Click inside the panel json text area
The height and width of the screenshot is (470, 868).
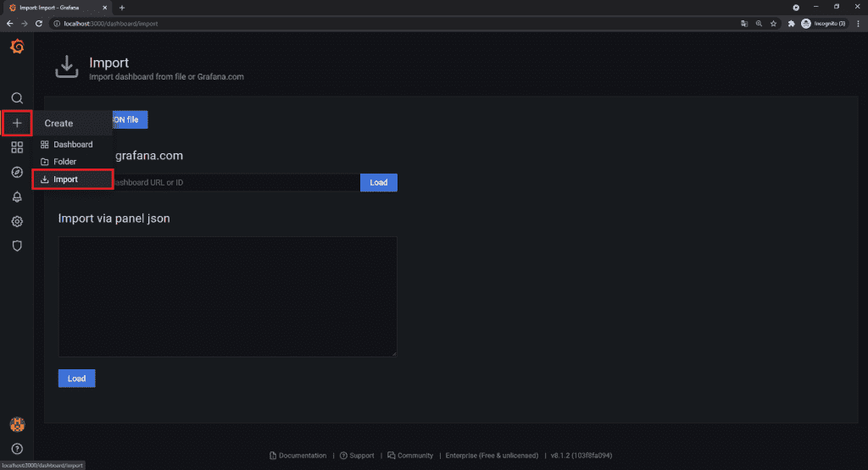tap(227, 296)
